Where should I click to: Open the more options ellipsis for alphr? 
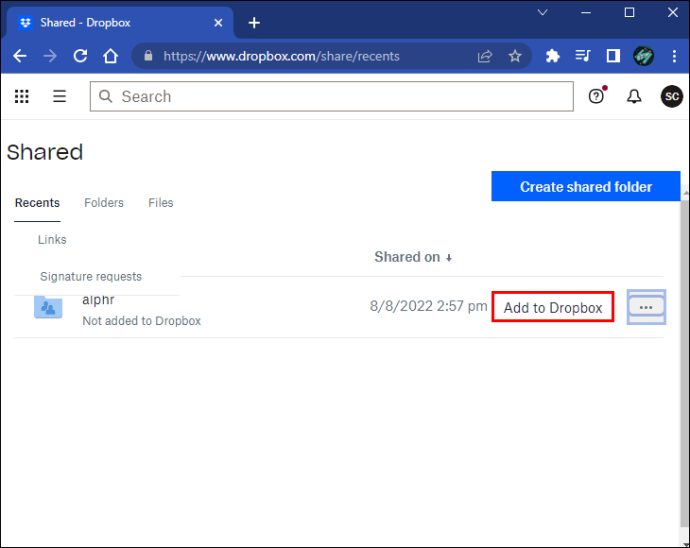coord(646,307)
